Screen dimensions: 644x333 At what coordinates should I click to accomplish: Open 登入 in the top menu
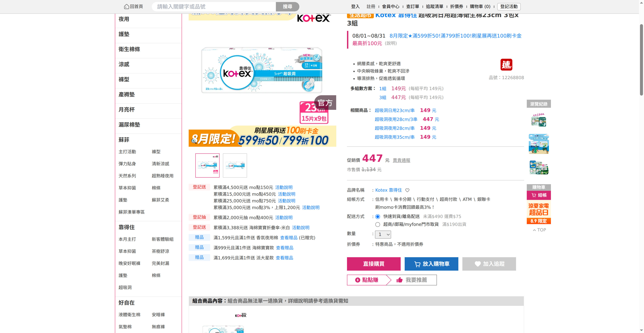click(x=355, y=7)
